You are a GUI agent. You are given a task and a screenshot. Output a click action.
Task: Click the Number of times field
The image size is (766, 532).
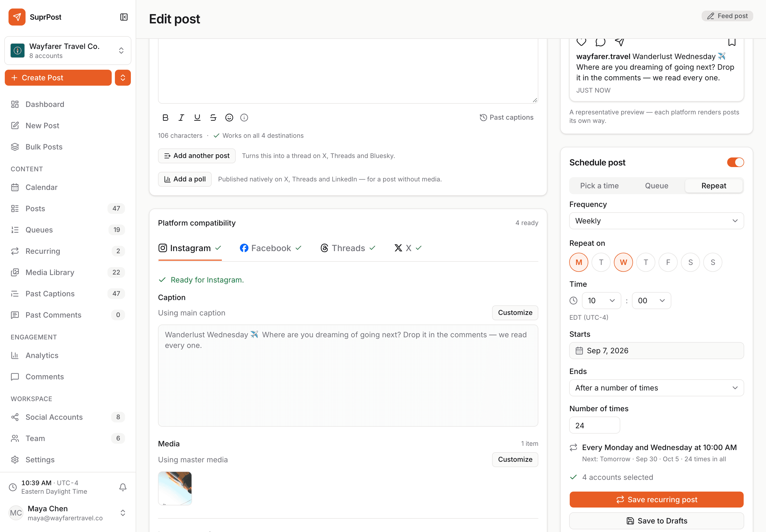coord(594,425)
